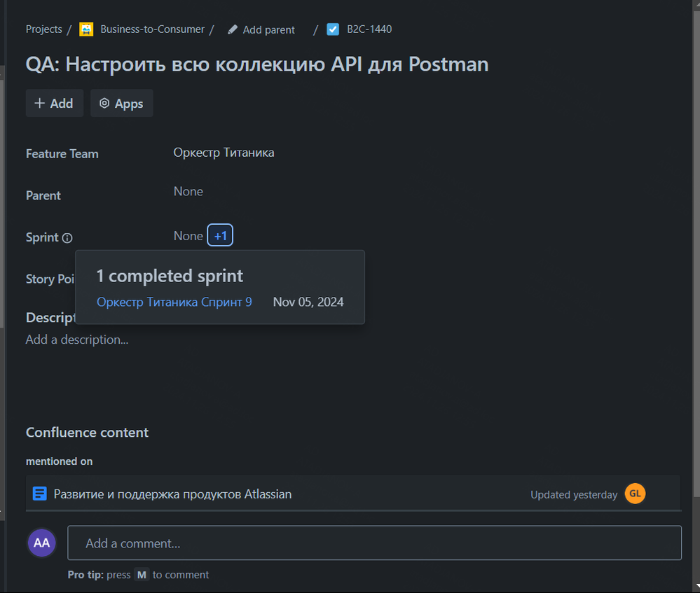The height and width of the screenshot is (593, 700).
Task: Click the Add a comment field
Action: click(375, 543)
